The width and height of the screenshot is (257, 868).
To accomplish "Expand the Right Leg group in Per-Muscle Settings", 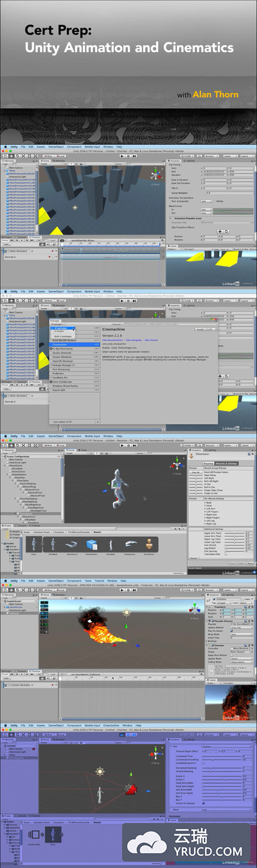I will (x=205, y=523).
